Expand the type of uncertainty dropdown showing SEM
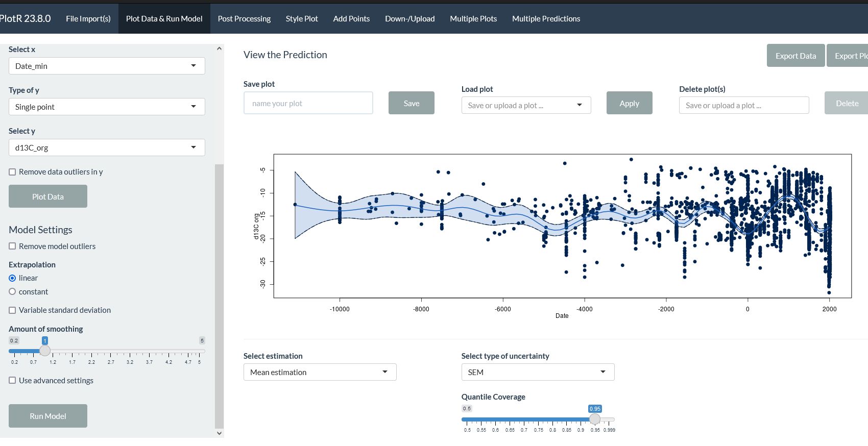 click(538, 372)
